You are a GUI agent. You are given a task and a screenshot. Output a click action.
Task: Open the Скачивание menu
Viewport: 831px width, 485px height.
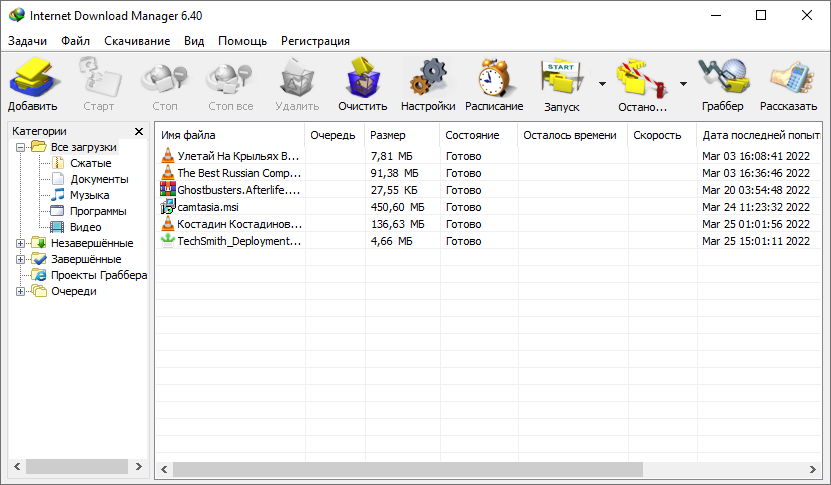click(x=137, y=41)
